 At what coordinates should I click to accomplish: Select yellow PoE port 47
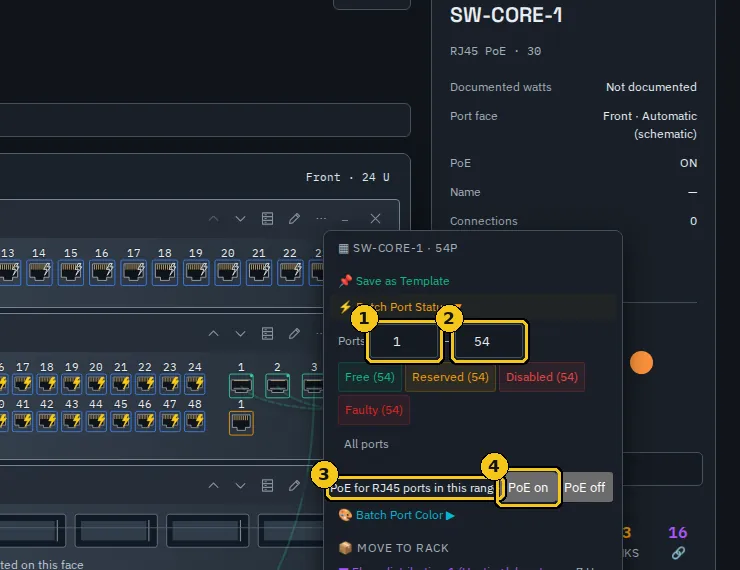(170, 421)
